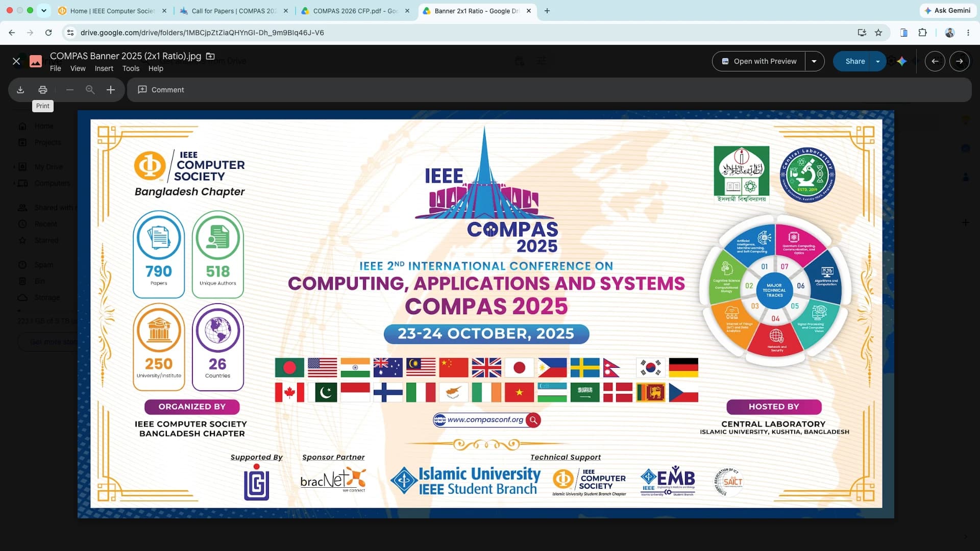Click the site info icon in address bar

(70, 33)
